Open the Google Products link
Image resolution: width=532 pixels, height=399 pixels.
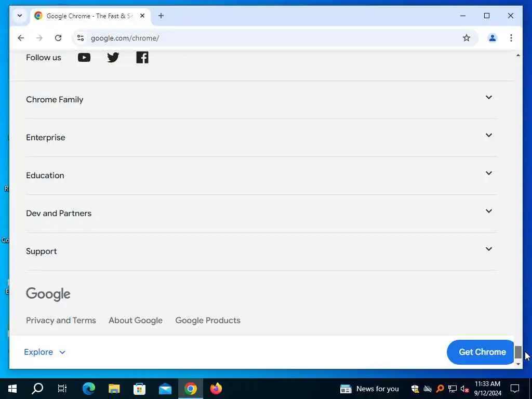coord(208,320)
